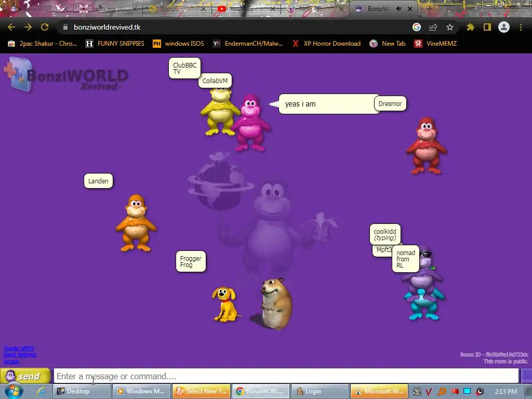Screen dimensions: 532x399
Task: Open the Chrome extensions puzzle icon
Action: tap(471, 27)
